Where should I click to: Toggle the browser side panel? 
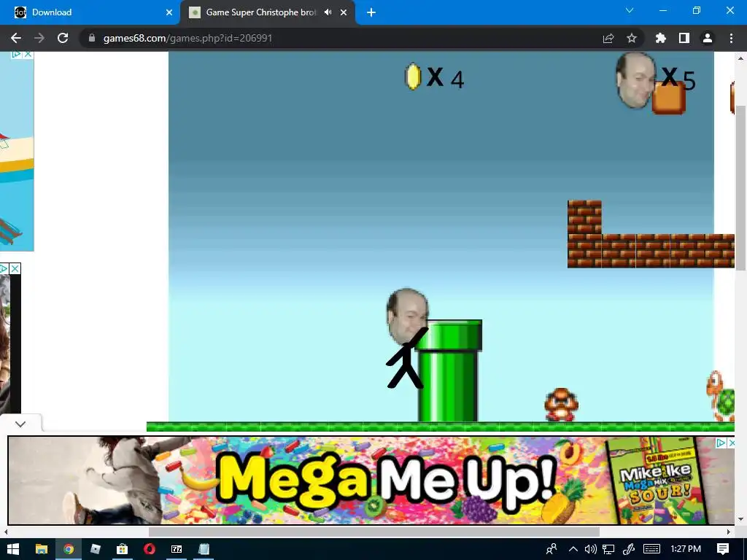coord(684,38)
